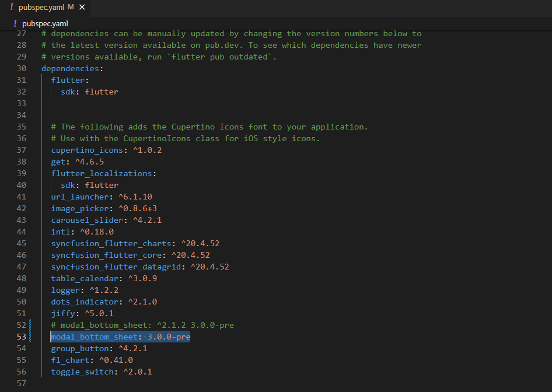Click pubspec.yaml in the breadcrumb bar
The height and width of the screenshot is (392, 552).
(x=45, y=23)
